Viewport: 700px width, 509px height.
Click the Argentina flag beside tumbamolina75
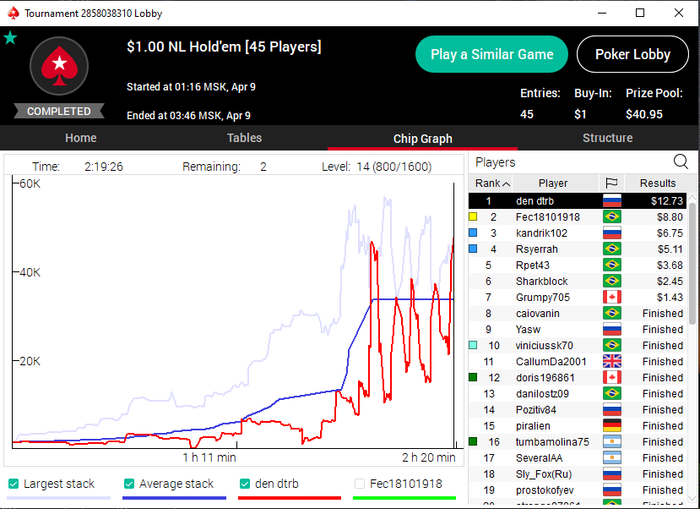(x=612, y=442)
